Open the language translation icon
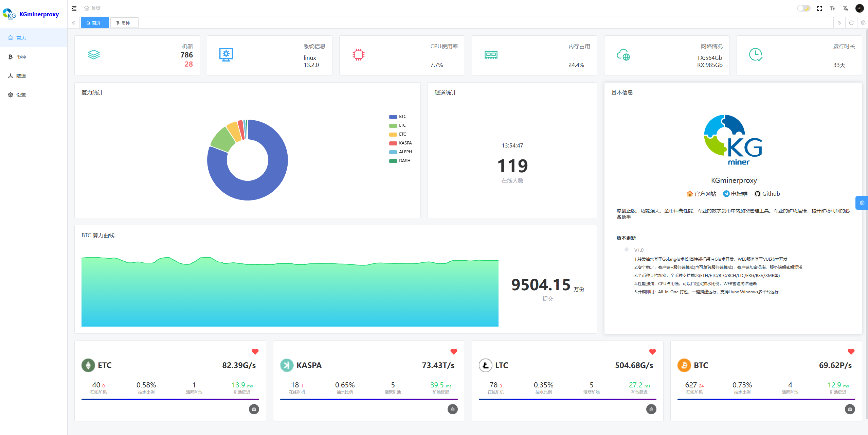Screen dimensions: 868x435 [x=846, y=8]
